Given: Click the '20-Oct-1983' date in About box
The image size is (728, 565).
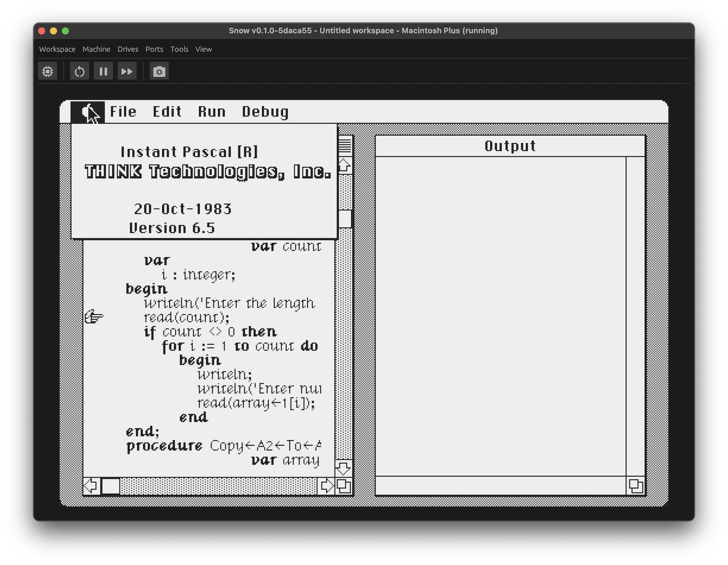Looking at the screenshot, I should coord(182,209).
